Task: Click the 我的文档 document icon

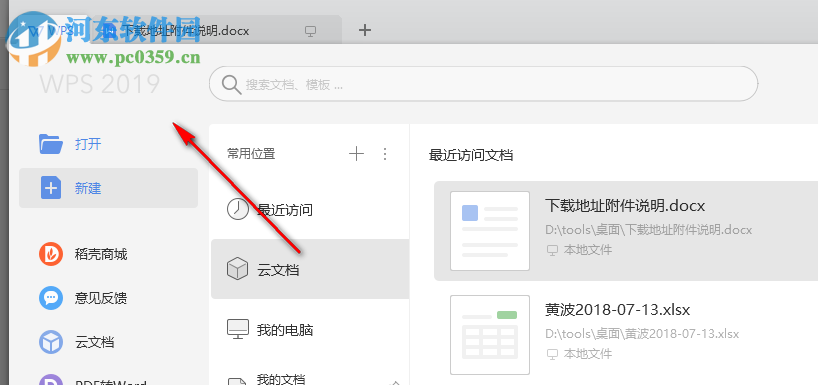Action: pyautogui.click(x=237, y=381)
